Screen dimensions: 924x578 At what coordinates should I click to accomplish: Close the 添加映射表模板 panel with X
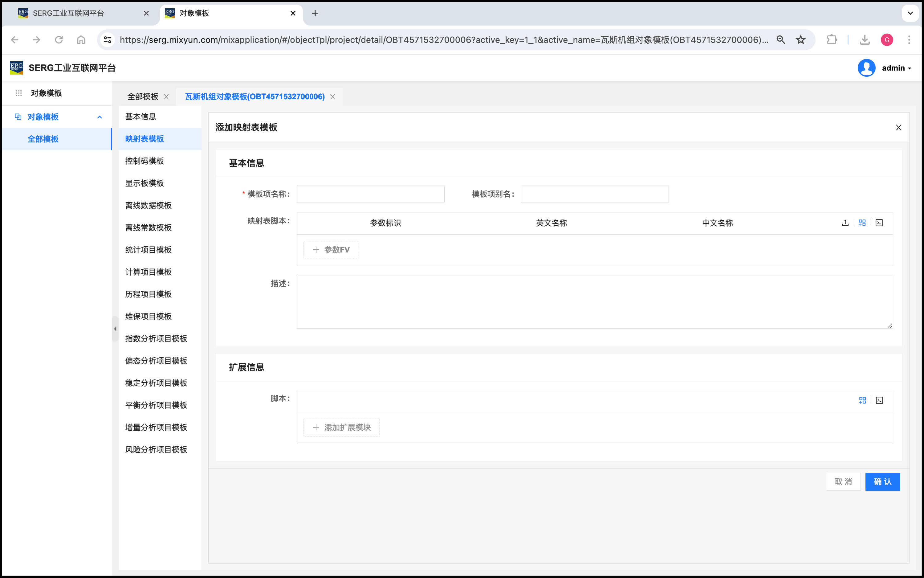pyautogui.click(x=898, y=128)
